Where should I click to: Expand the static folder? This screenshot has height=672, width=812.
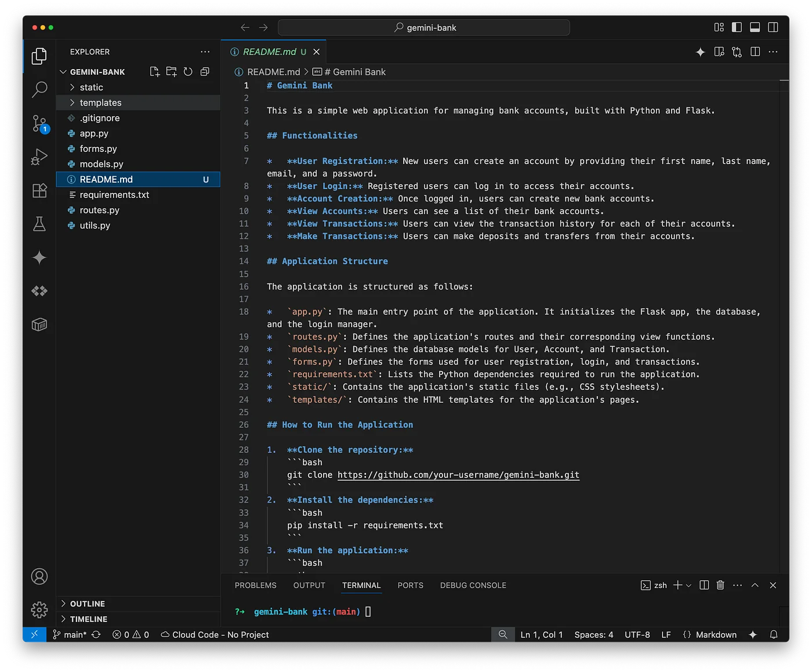[x=91, y=88]
